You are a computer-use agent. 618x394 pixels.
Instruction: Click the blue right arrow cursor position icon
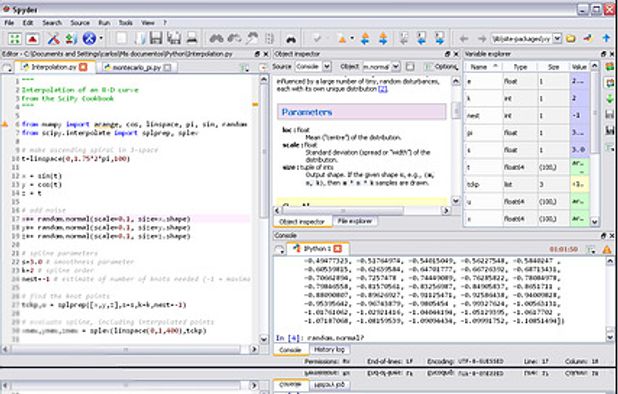click(439, 38)
